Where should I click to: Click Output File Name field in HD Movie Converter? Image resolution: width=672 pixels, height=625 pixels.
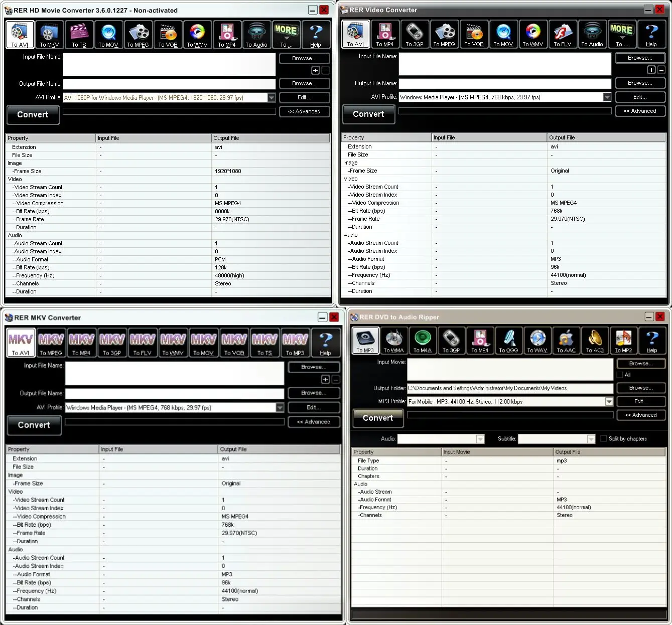(x=169, y=84)
